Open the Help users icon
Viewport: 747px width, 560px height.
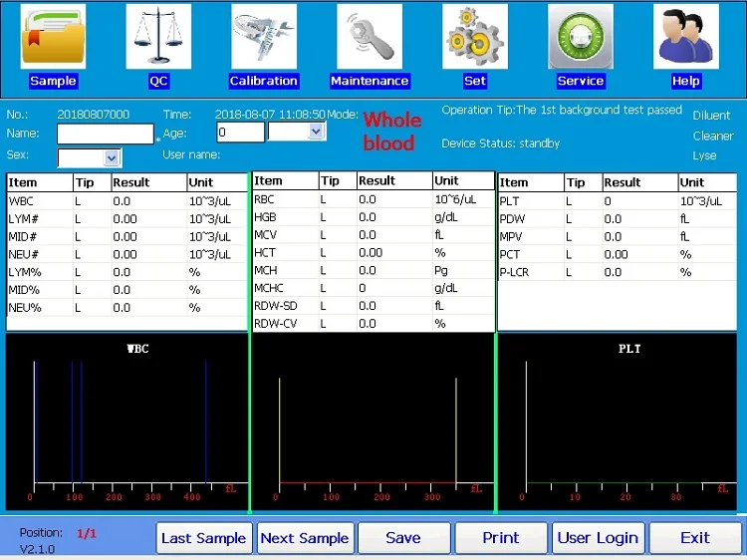(686, 37)
